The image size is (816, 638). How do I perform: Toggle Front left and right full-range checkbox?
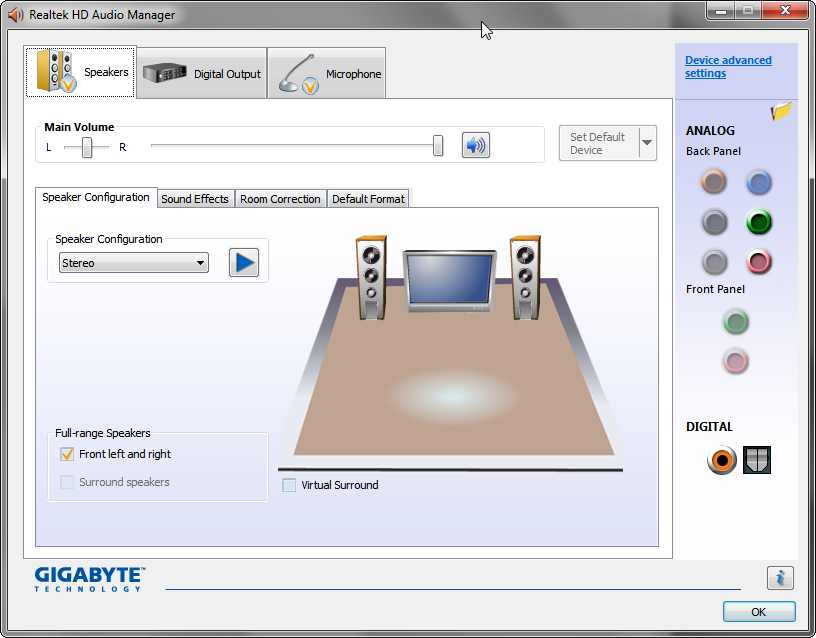click(67, 454)
